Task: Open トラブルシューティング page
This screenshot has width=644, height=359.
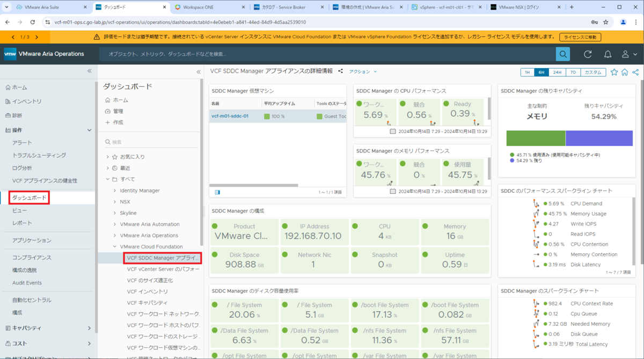Action: tap(39, 156)
